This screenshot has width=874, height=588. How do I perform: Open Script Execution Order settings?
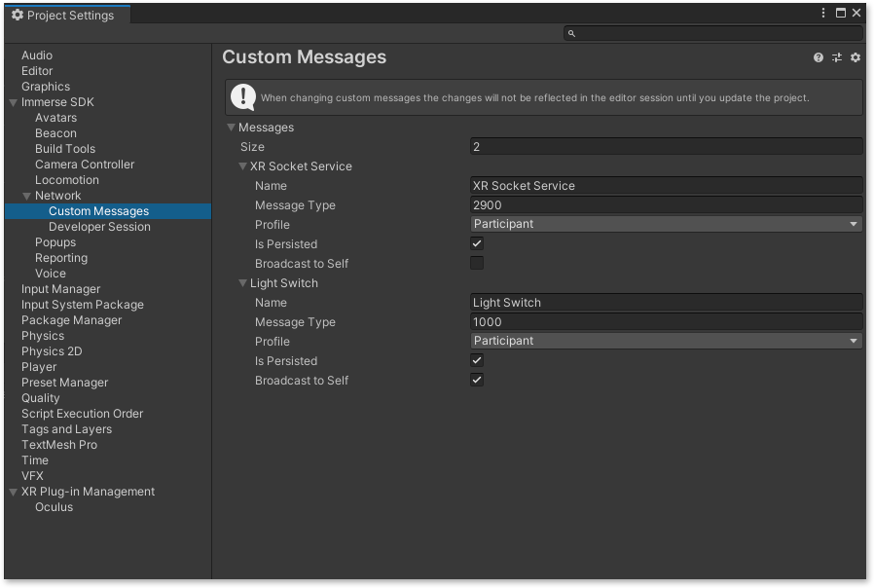click(x=83, y=414)
